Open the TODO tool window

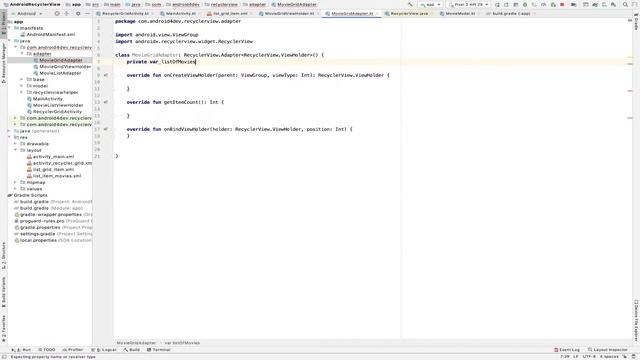47,350
